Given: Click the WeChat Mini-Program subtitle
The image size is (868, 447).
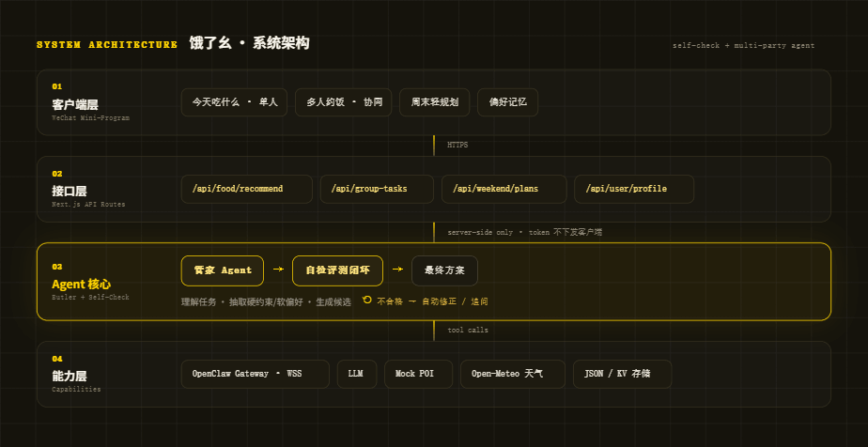Looking at the screenshot, I should tap(91, 117).
